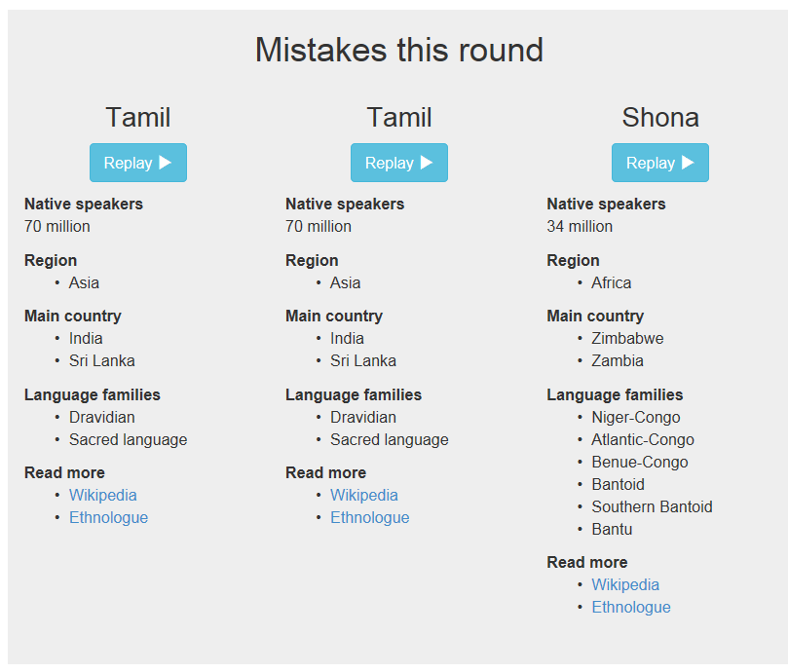Select the Southern Bantoid family item
788x672 pixels.
click(652, 506)
